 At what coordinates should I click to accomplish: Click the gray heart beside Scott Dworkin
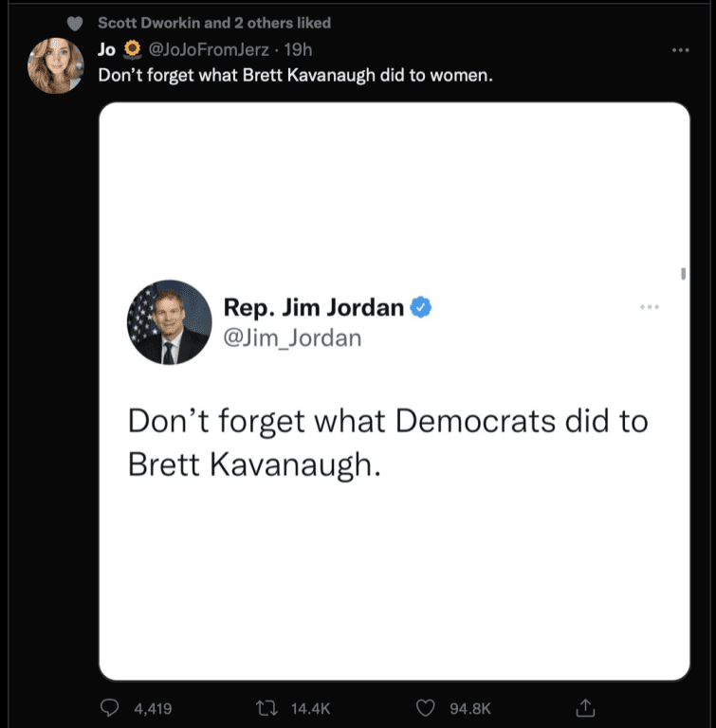[75, 23]
